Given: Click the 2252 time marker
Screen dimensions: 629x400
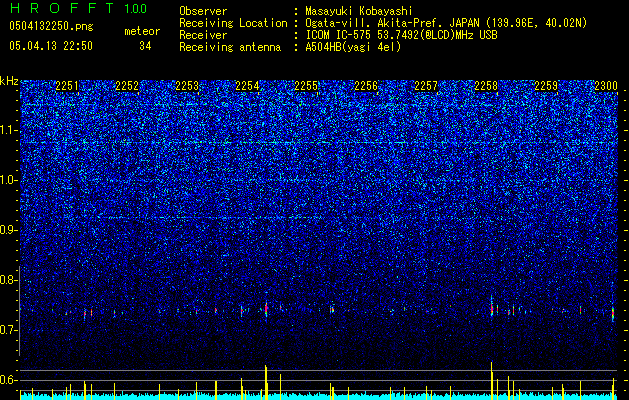Looking at the screenshot, I should [127, 86].
